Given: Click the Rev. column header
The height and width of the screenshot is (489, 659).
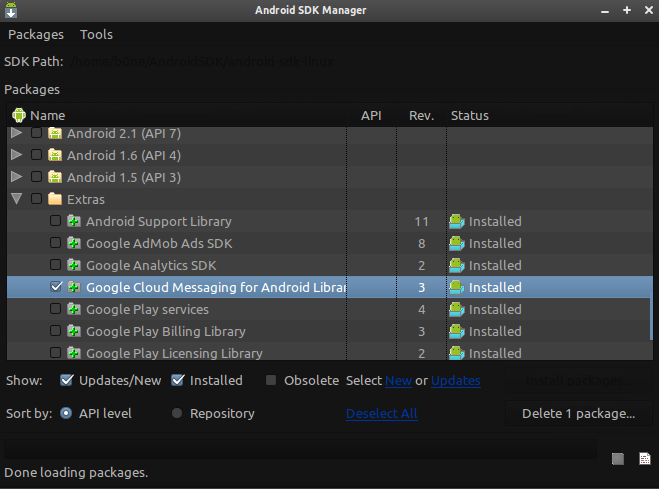Looking at the screenshot, I should click(x=422, y=116).
